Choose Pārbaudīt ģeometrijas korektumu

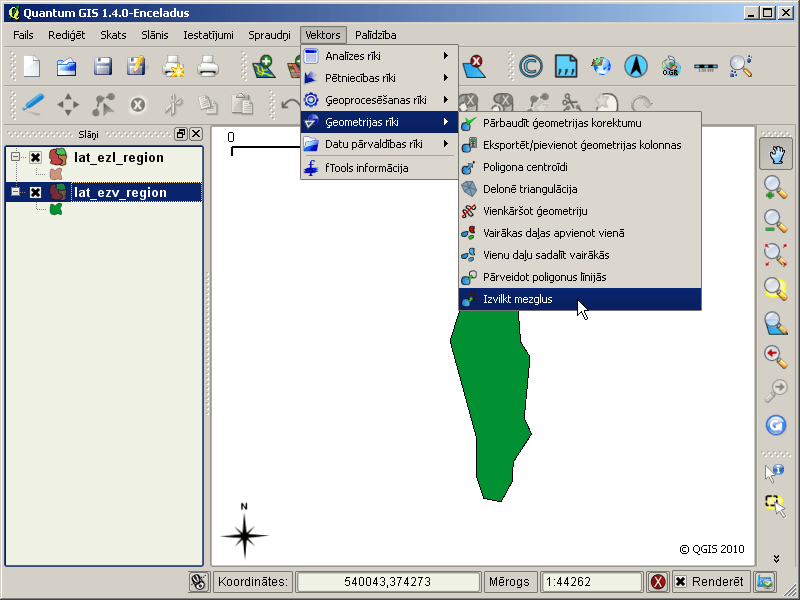tap(580, 123)
